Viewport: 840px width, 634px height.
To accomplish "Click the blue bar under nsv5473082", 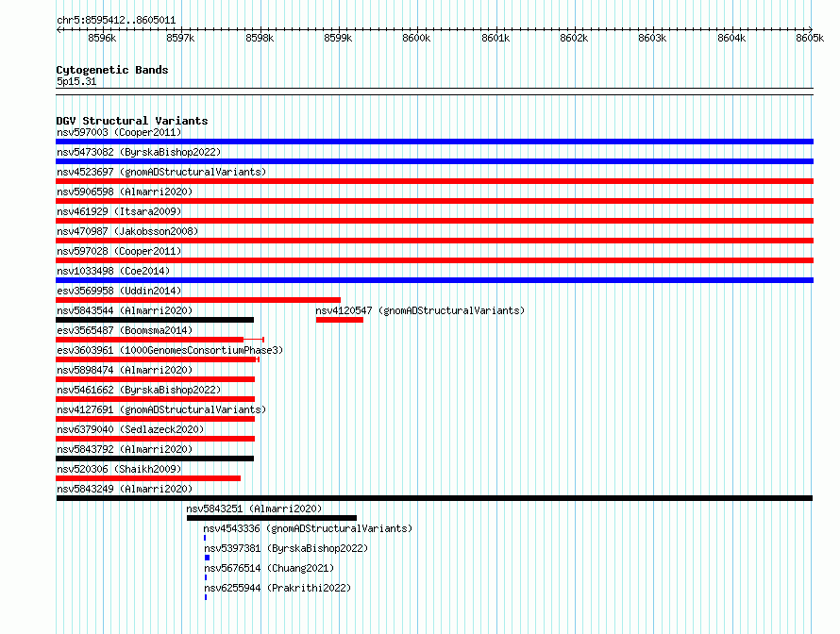I will [434, 161].
